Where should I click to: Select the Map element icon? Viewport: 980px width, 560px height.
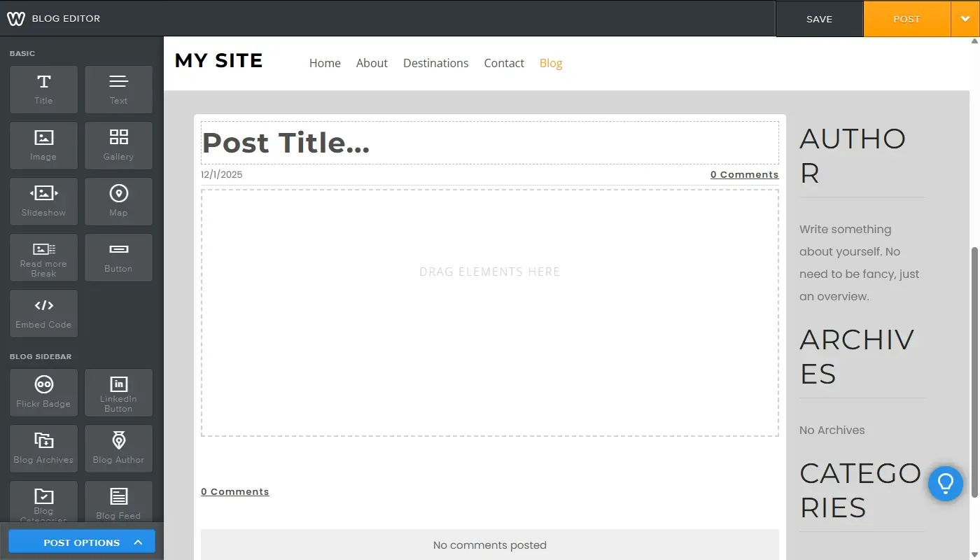(x=118, y=201)
